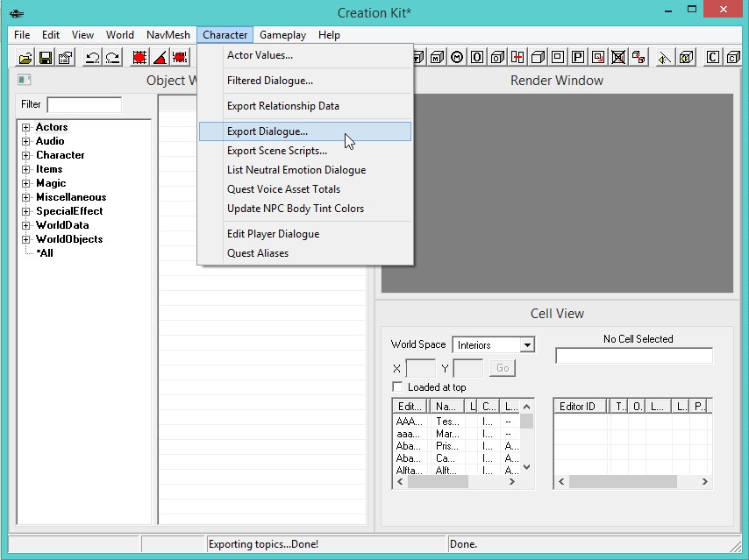Choose List Neutral Emotion Dialogue
Image resolution: width=749 pixels, height=560 pixels.
304,170
